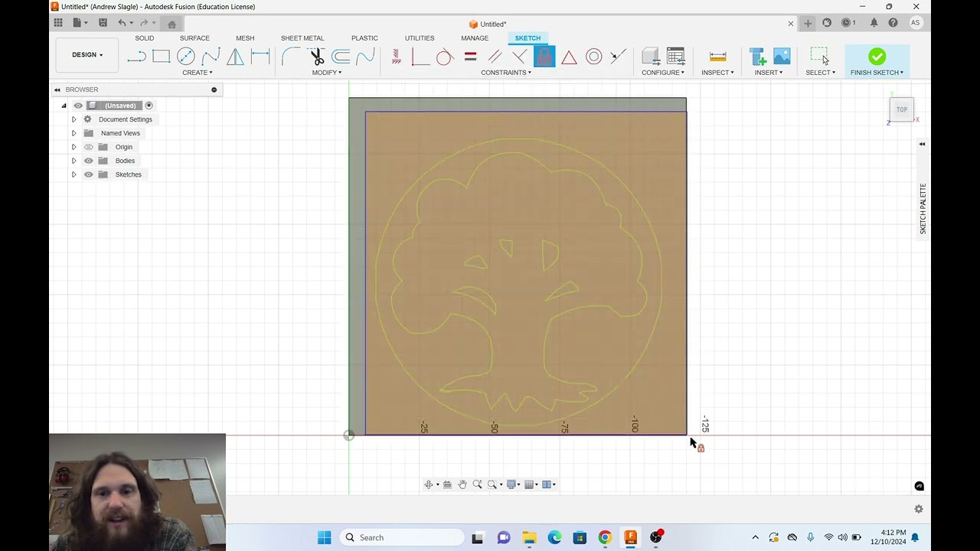Apply Coincident constraint
Viewport: 980px width, 551px height.
pos(420,57)
